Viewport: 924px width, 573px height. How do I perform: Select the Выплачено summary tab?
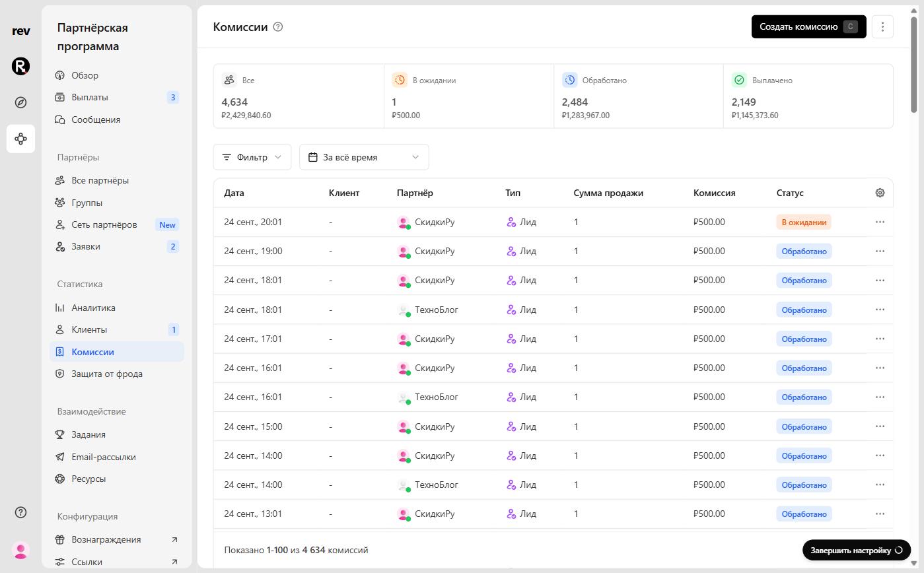(808, 96)
